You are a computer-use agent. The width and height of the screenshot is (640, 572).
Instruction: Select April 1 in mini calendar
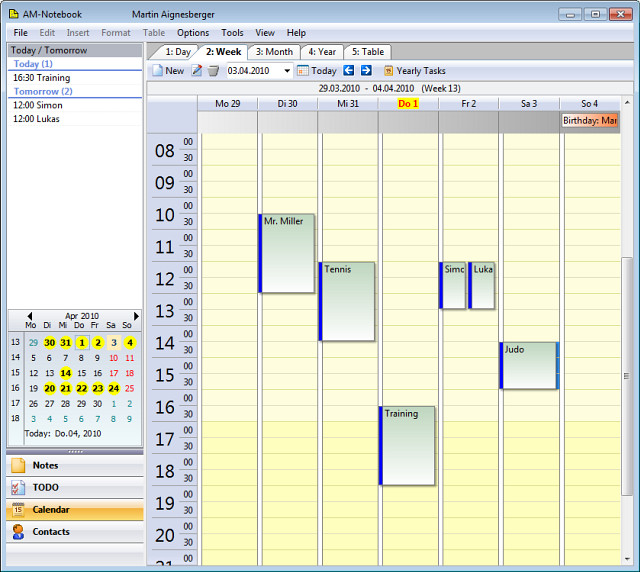[82, 343]
